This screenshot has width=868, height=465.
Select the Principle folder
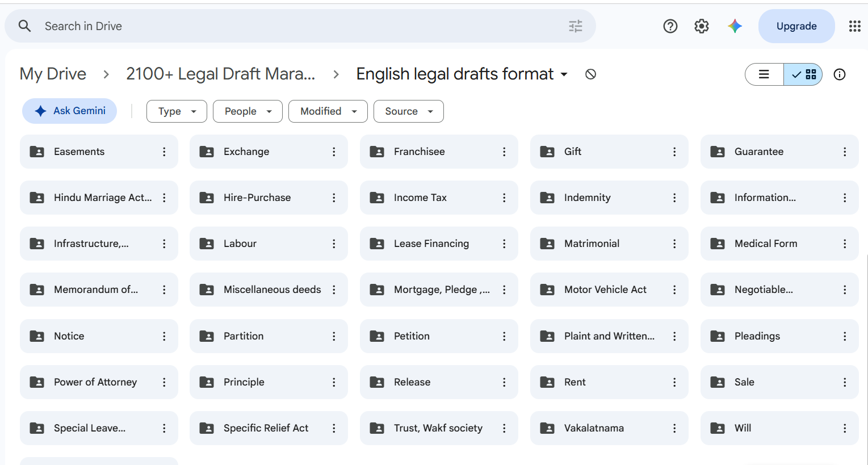coord(269,382)
